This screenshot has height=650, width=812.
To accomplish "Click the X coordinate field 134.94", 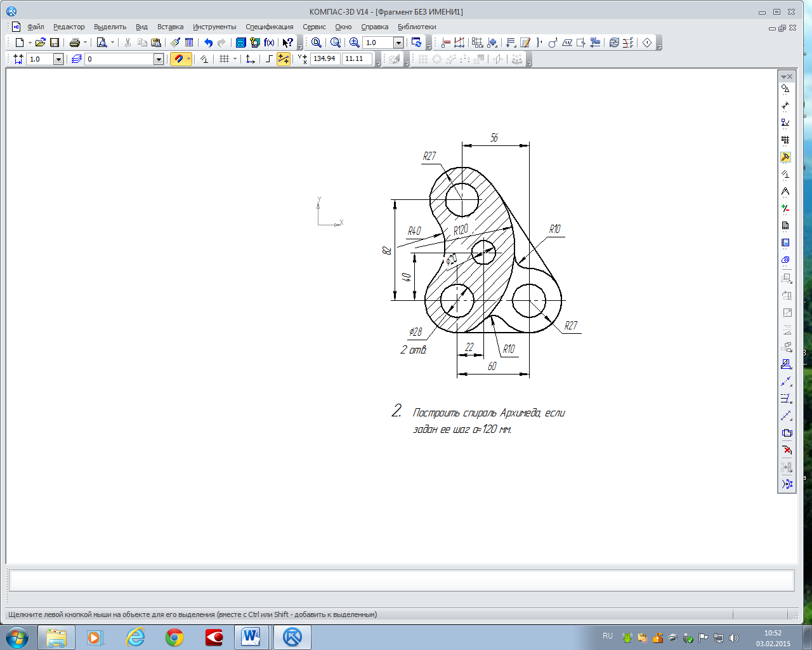I will 324,58.
